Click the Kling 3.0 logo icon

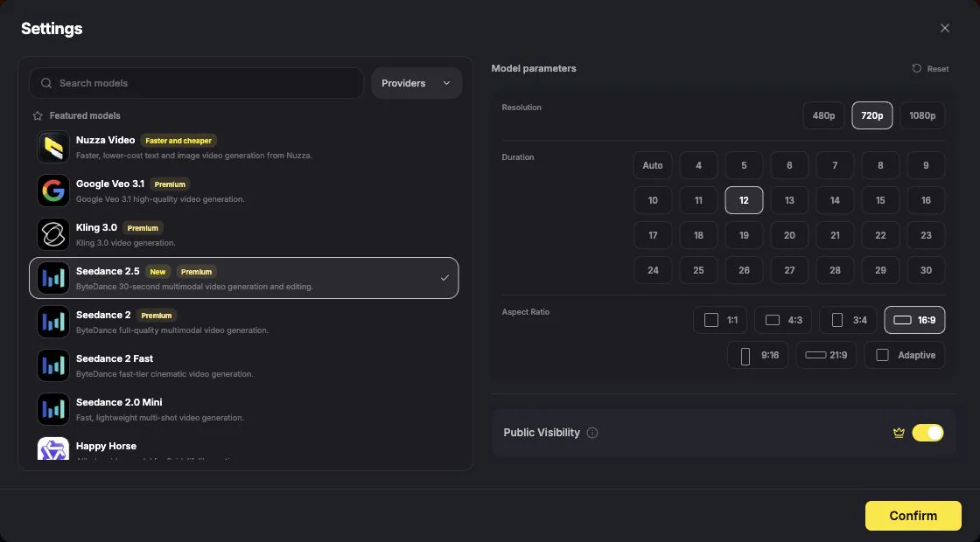(53, 234)
